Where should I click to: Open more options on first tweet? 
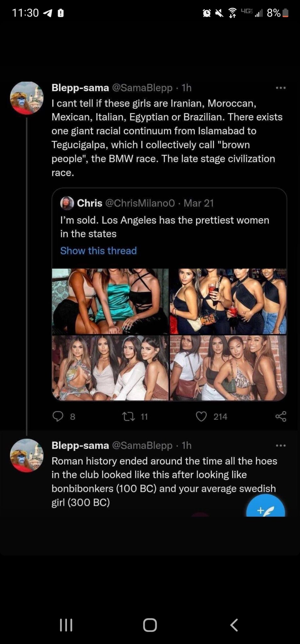(x=281, y=88)
